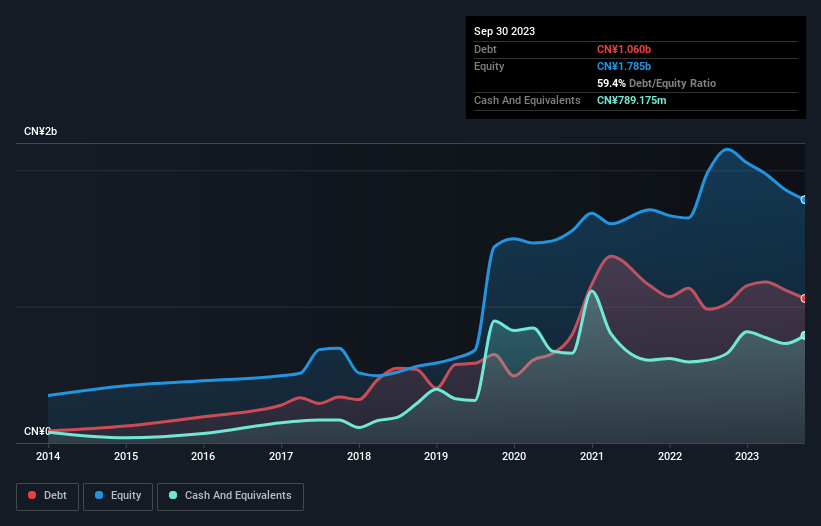Select the 2016 axis label
The height and width of the screenshot is (526, 821).
(203, 456)
